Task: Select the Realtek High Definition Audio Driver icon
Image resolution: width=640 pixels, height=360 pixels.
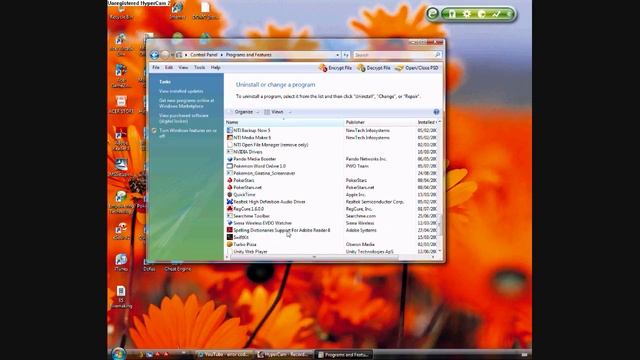Action: [x=229, y=202]
